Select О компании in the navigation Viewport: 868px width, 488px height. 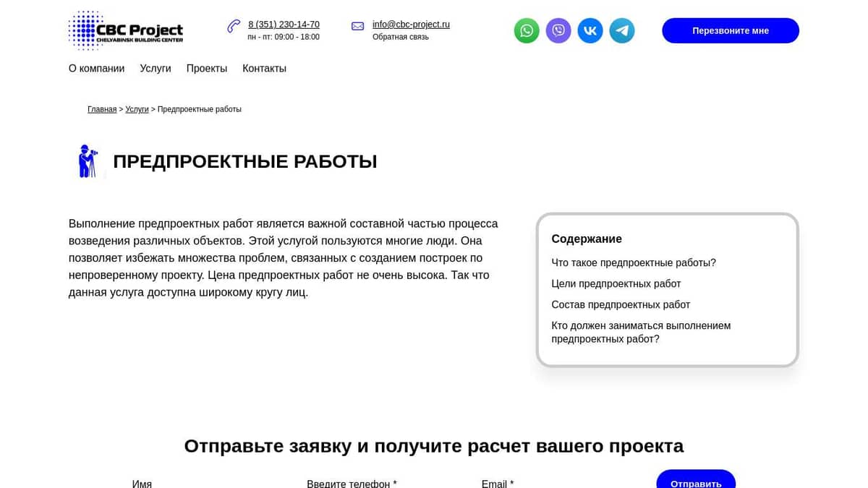(x=96, y=68)
